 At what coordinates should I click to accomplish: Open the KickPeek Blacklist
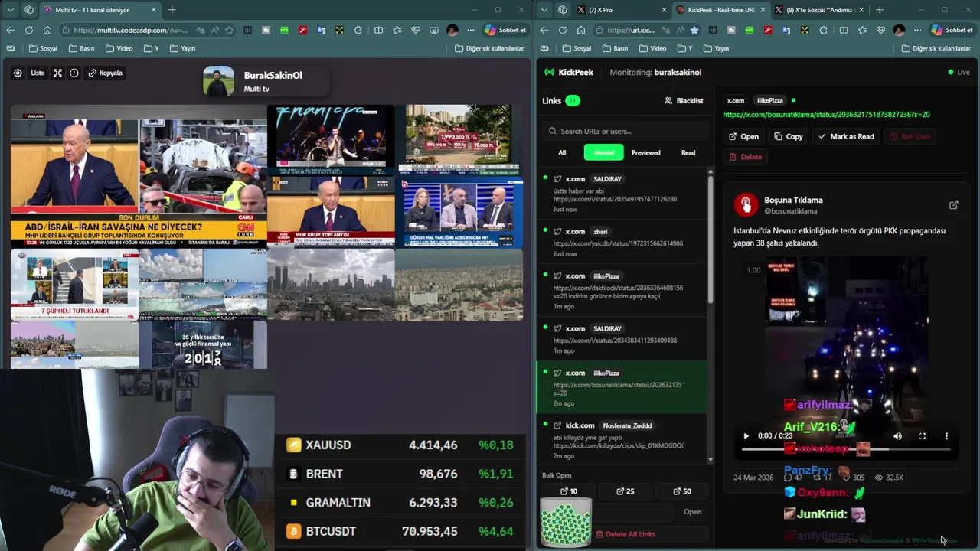pos(684,100)
